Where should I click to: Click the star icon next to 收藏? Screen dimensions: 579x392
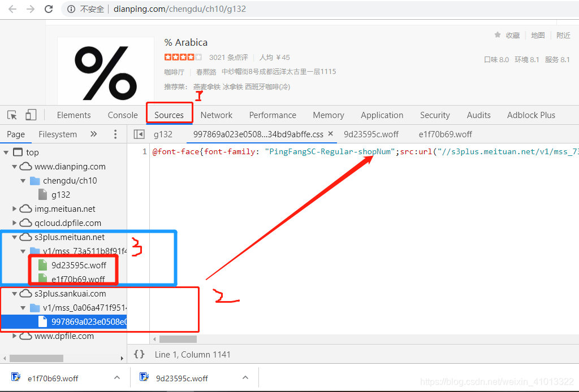tap(498, 34)
